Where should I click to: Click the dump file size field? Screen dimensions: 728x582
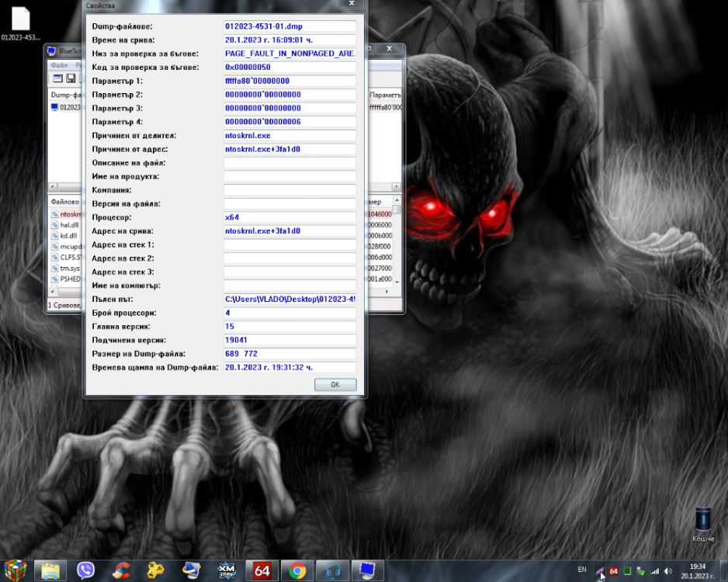pos(289,354)
